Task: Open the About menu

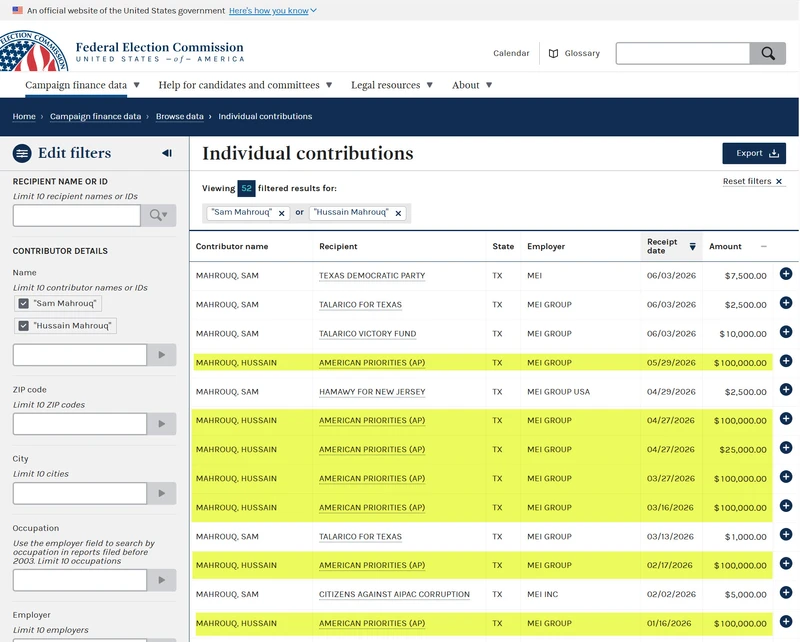Action: point(472,85)
